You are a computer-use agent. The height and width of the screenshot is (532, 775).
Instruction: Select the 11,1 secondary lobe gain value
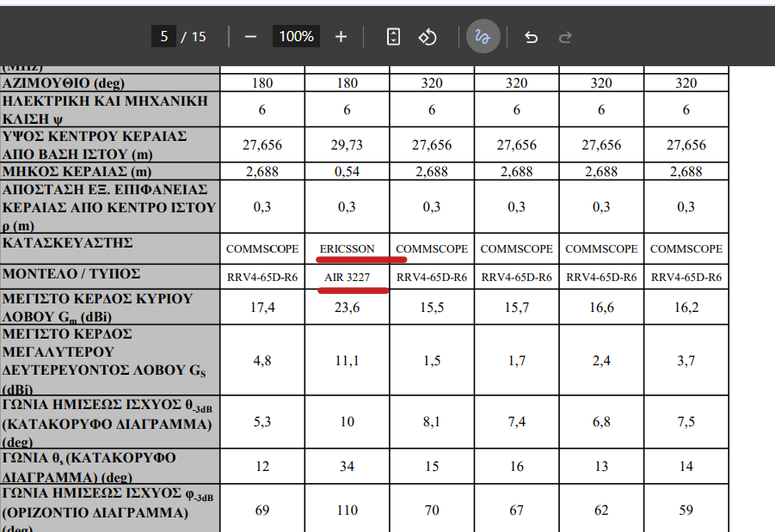tap(347, 361)
